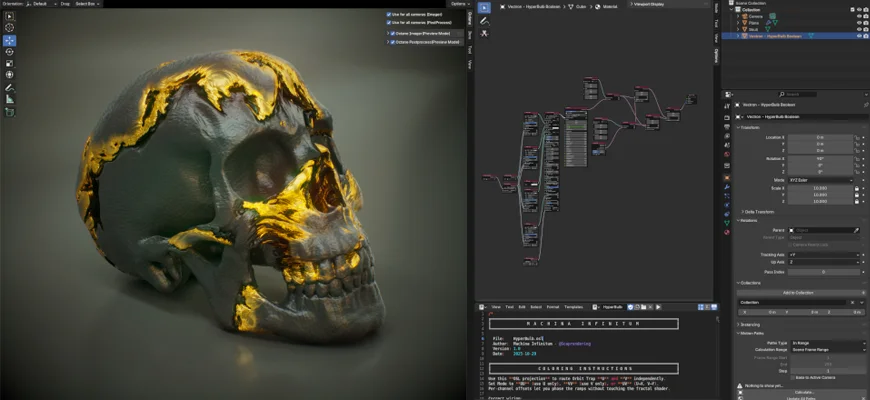Click the Pass Index value field
Screen dimensions: 870x400
(x=823, y=272)
